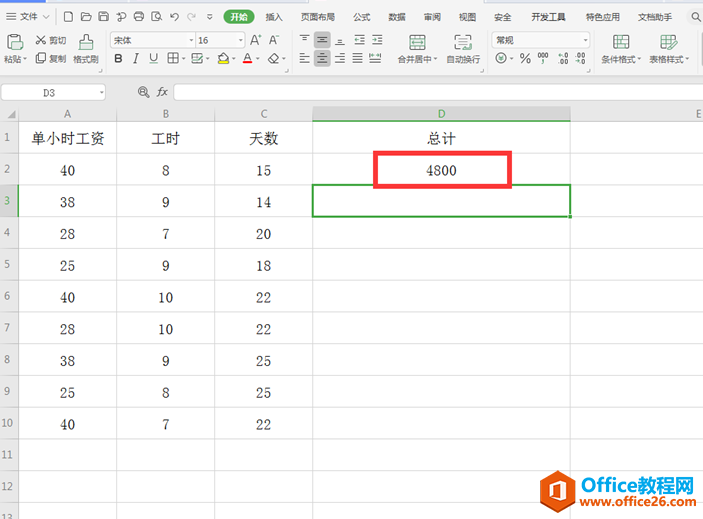Click the fill color bucket icon
The width and height of the screenshot is (703, 519).
point(223,58)
